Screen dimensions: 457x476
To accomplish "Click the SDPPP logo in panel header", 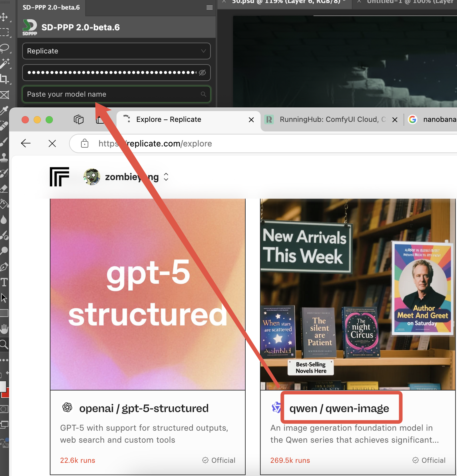I will (30, 27).
